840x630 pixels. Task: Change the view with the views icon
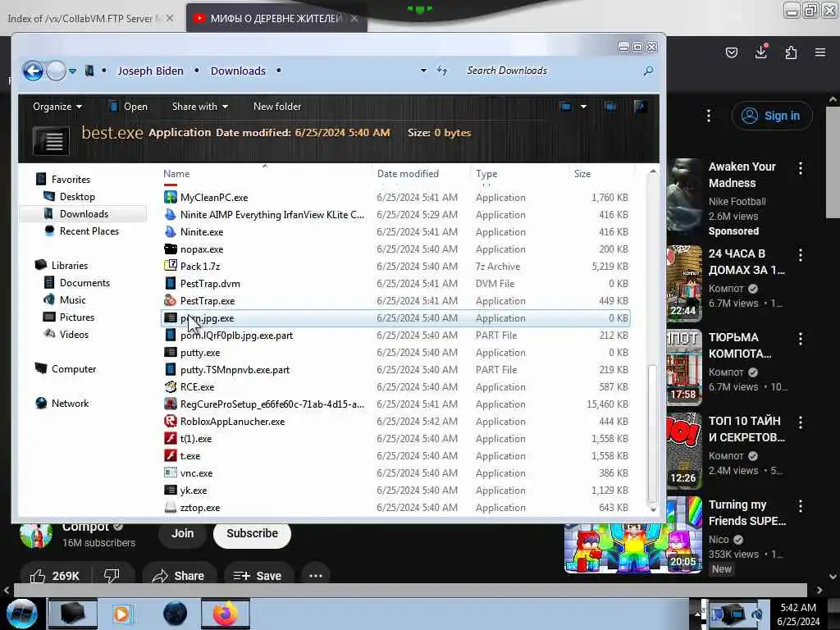pos(566,107)
